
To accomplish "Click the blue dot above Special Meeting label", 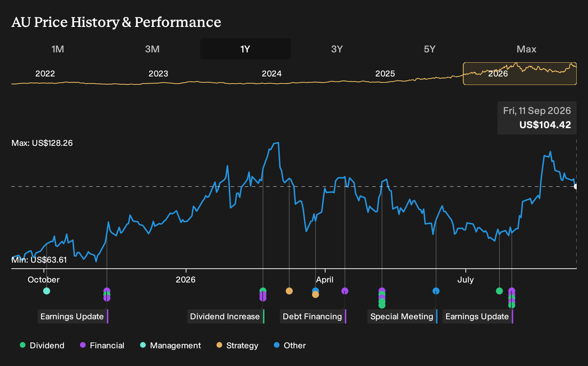I will pyautogui.click(x=436, y=291).
